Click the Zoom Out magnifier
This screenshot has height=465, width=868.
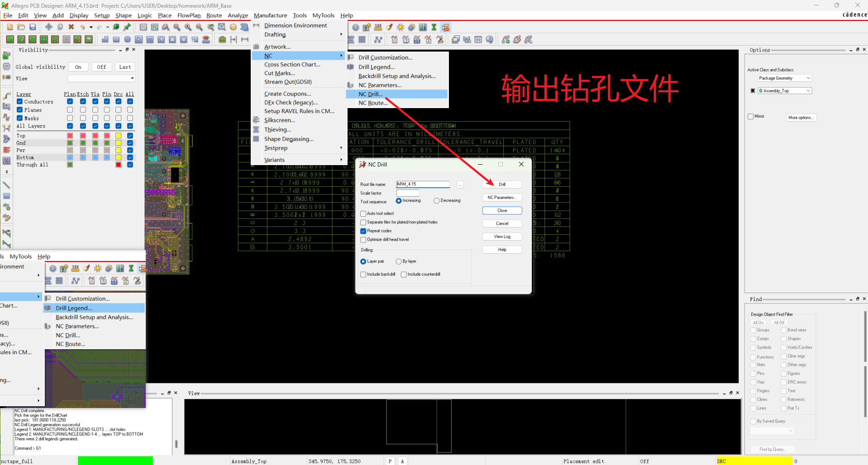pos(199,27)
